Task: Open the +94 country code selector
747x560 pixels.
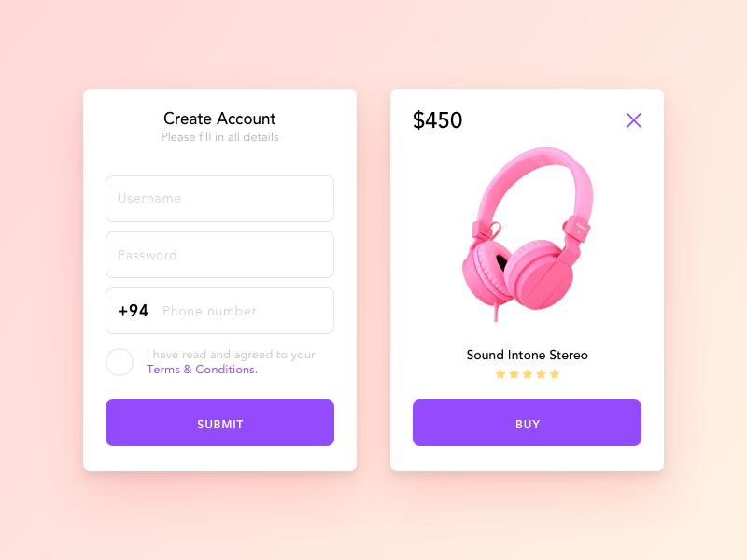Action: [x=133, y=311]
